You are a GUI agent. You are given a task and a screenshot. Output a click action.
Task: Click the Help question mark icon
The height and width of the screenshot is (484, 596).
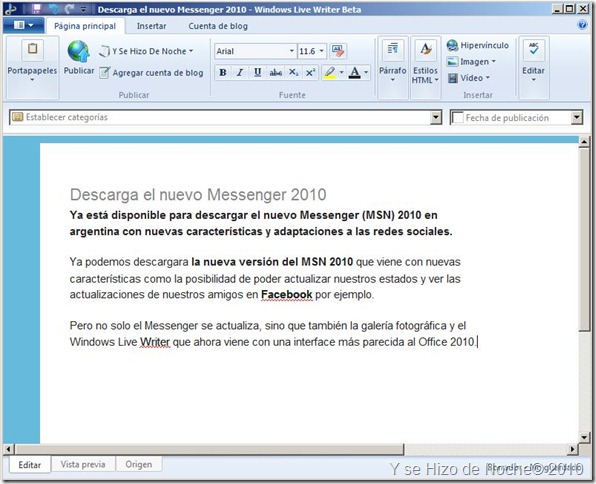coord(582,25)
